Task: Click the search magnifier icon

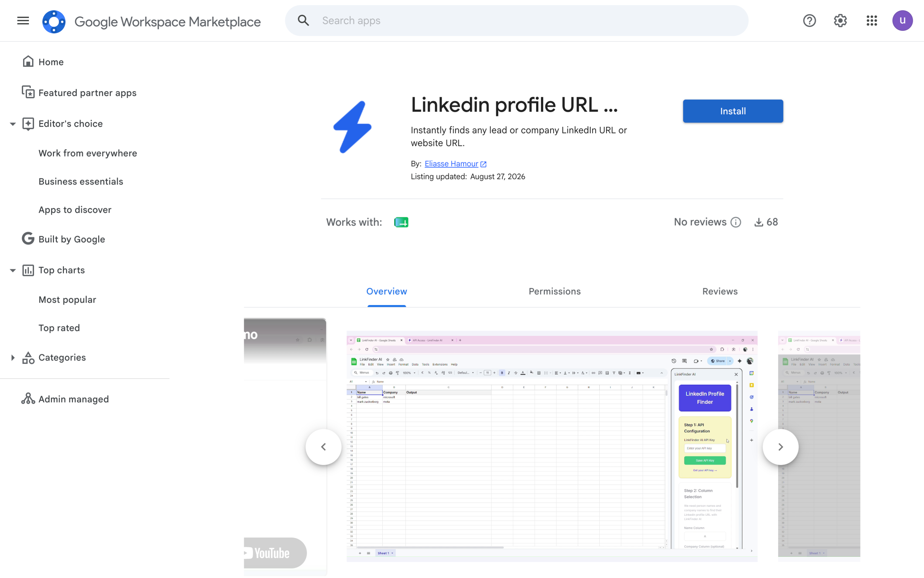Action: click(x=304, y=21)
